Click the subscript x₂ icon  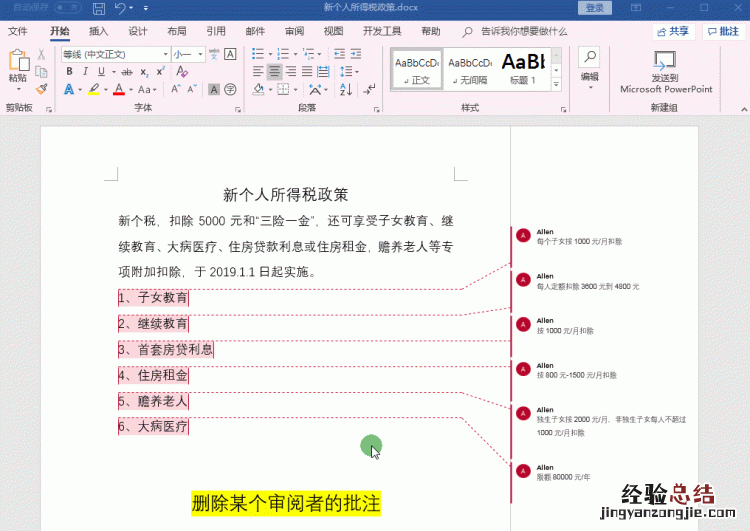(143, 72)
